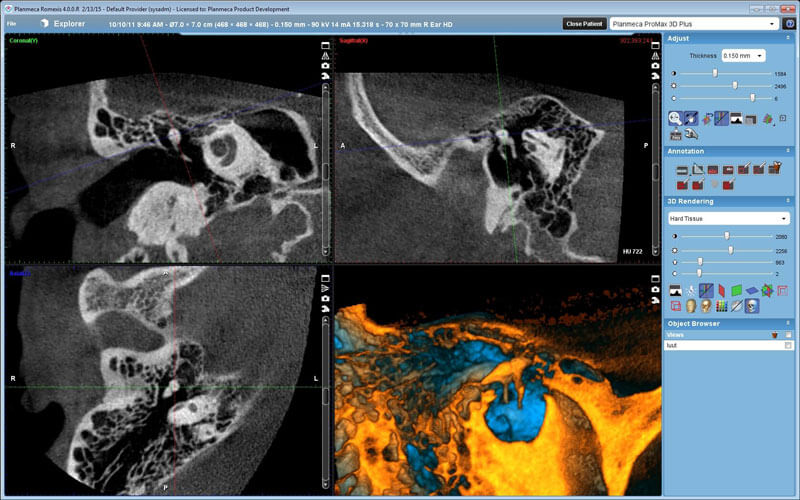800x500 pixels.
Task: Toggle the green coronal plane in 3D view
Action: [736, 291]
